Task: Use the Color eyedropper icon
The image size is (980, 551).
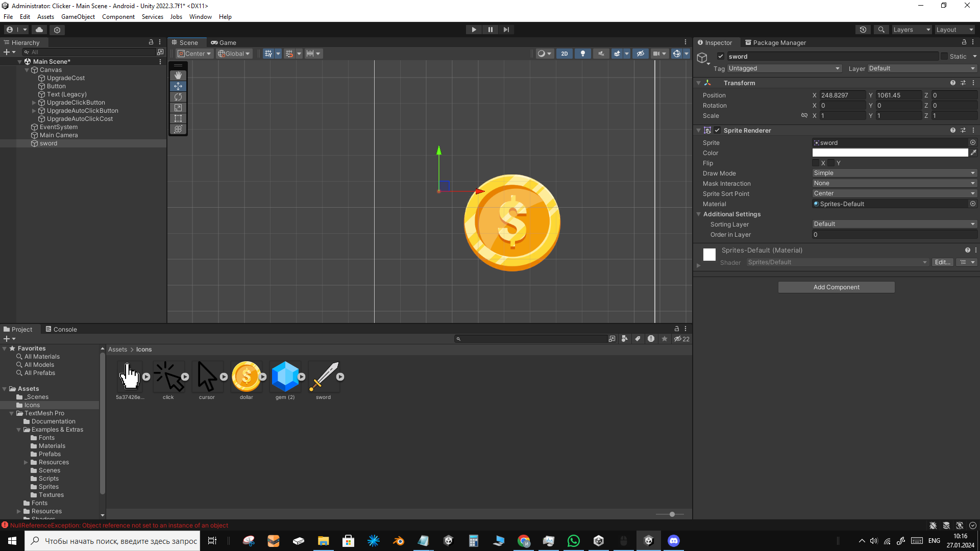Action: [x=973, y=153]
